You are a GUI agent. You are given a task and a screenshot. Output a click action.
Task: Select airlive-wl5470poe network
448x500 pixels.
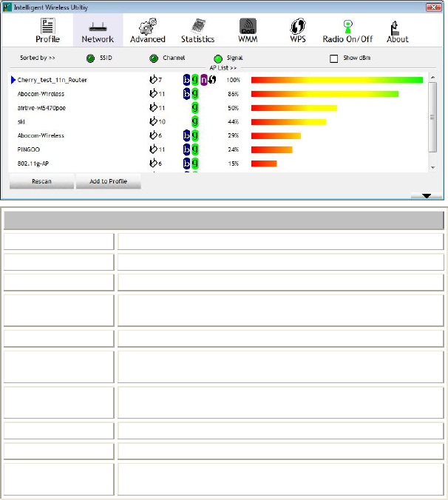coord(41,108)
